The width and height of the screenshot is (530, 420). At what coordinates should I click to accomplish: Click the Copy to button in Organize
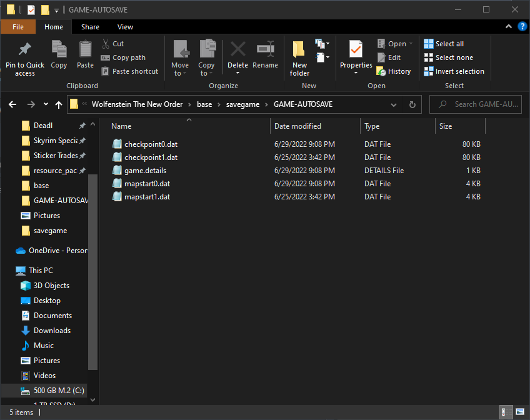(x=206, y=57)
